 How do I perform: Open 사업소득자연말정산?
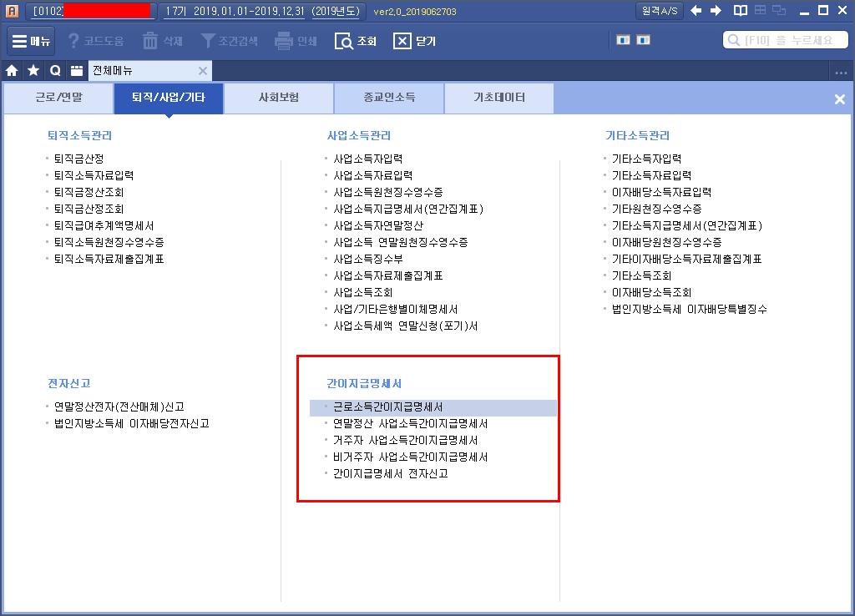pos(378,225)
